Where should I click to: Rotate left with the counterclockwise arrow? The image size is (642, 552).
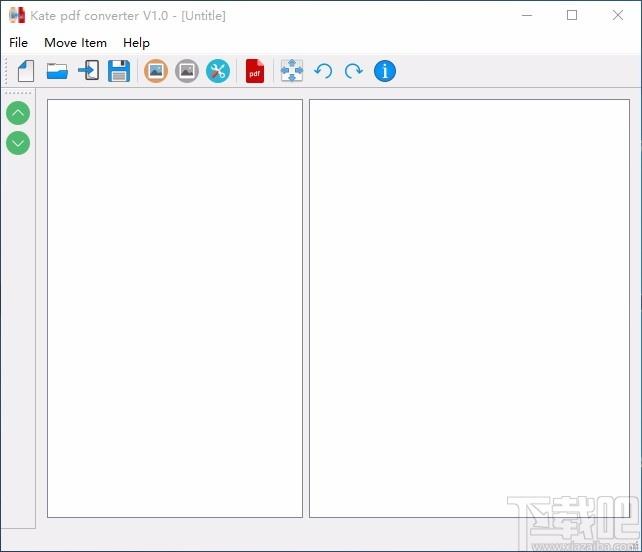coord(323,71)
